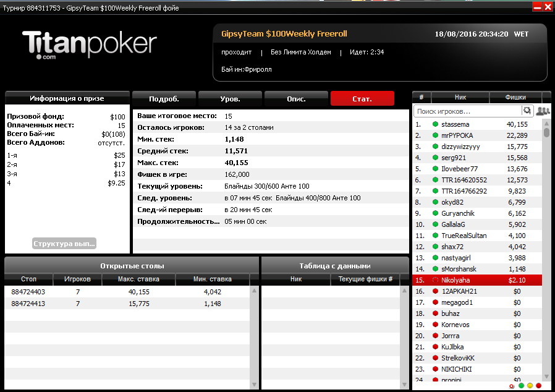
Task: Select player Kornevos in the list
Action: tap(477, 325)
